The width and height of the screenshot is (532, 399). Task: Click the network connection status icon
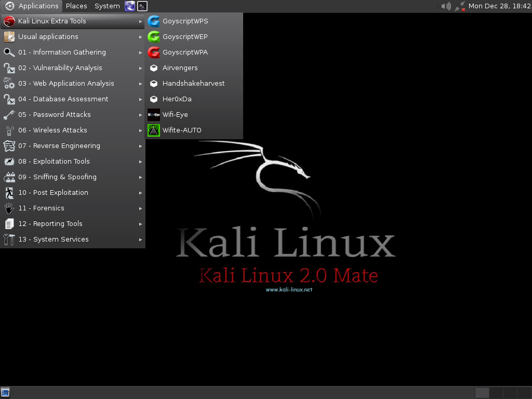[460, 6]
